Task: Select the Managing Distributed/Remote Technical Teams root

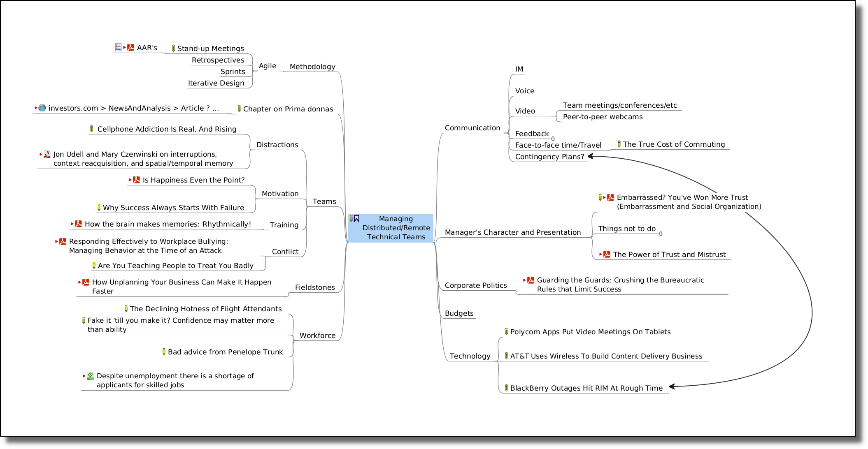Action: (x=396, y=228)
